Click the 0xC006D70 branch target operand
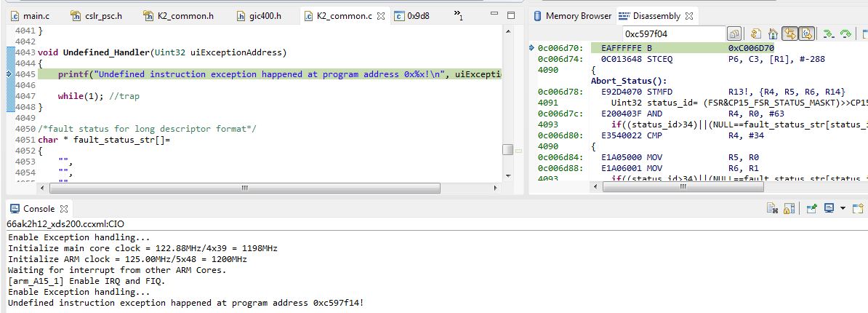Screen dimensions: 868x313 [751, 48]
